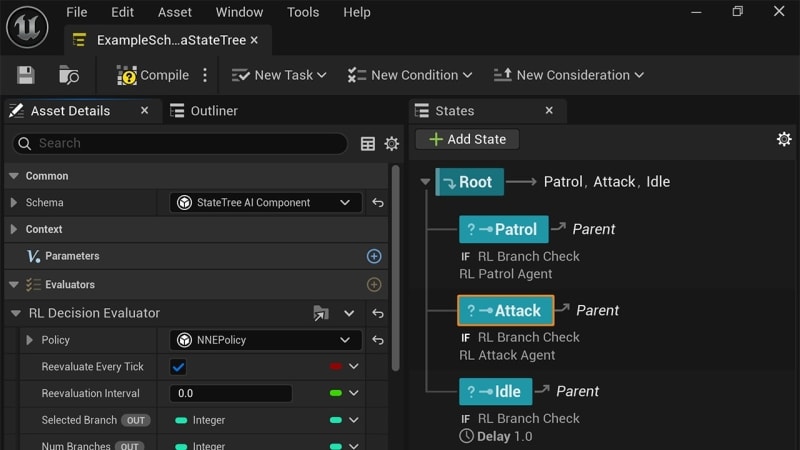Open the NNEPolicy dropdown
Viewport: 800px width, 450px height.
pyautogui.click(x=265, y=340)
